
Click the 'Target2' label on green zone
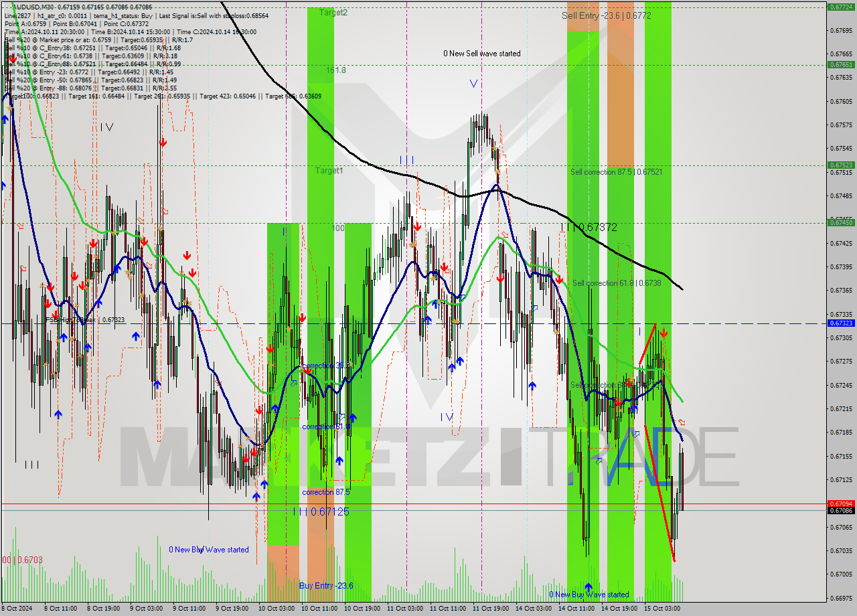(333, 13)
